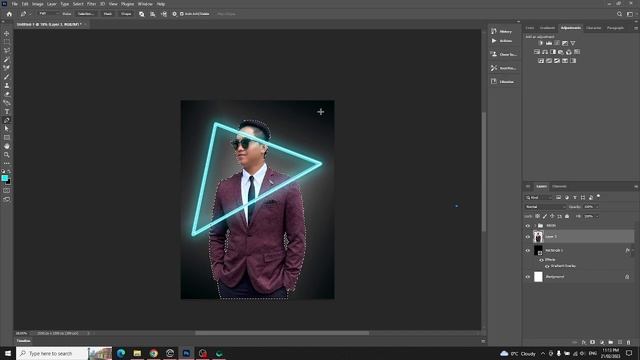Open the Filter menu
The width and height of the screenshot is (640, 360).
91,4
